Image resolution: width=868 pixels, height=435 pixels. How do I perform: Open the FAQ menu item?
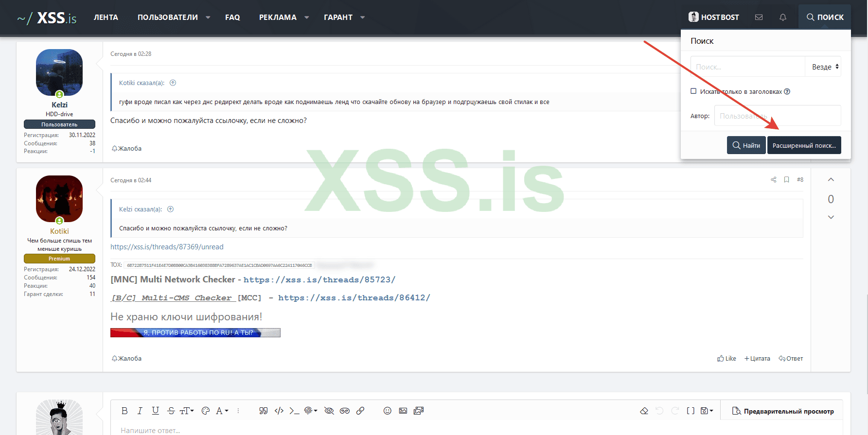click(232, 17)
